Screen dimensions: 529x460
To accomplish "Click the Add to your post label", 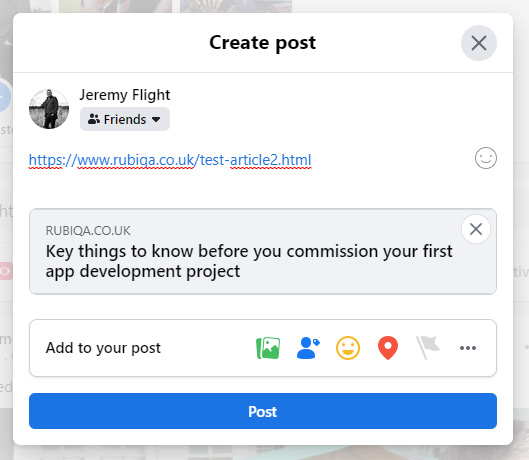I will click(103, 348).
